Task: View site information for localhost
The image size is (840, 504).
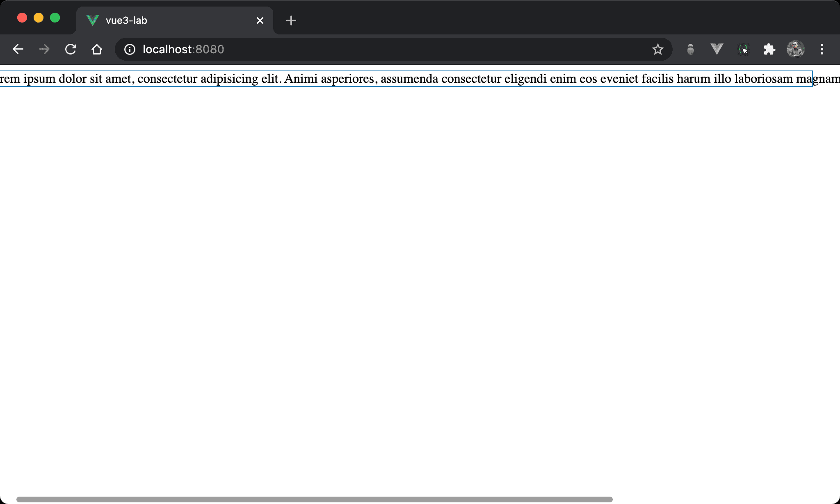Action: click(x=130, y=50)
